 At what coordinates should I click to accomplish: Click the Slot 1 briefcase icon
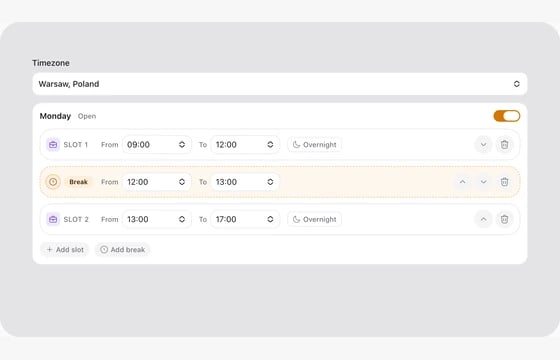[x=53, y=145]
